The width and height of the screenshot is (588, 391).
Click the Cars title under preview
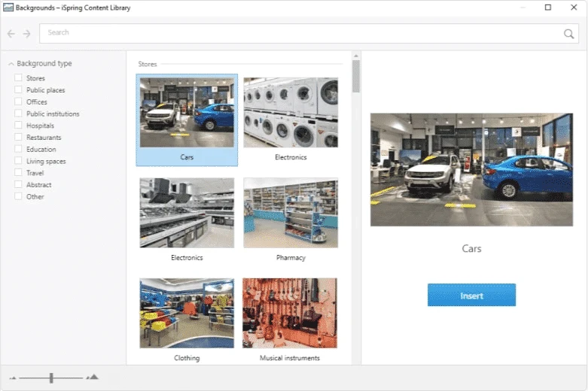pos(471,248)
